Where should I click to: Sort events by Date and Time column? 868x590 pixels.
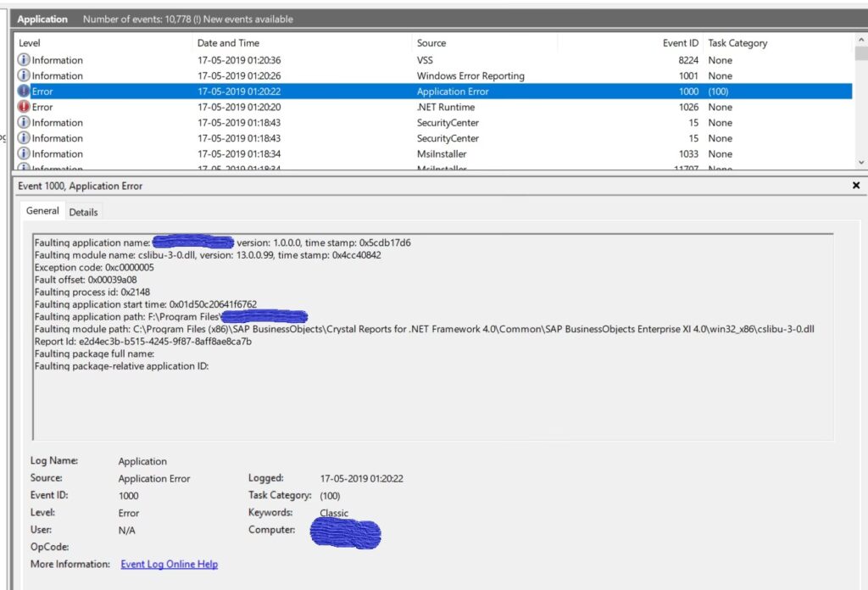(x=228, y=43)
